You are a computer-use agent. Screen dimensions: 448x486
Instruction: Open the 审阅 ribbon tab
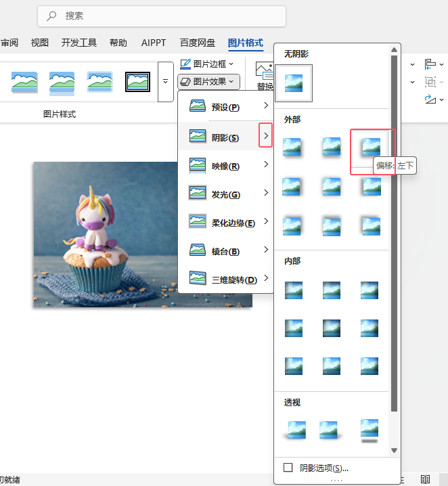pyautogui.click(x=9, y=43)
